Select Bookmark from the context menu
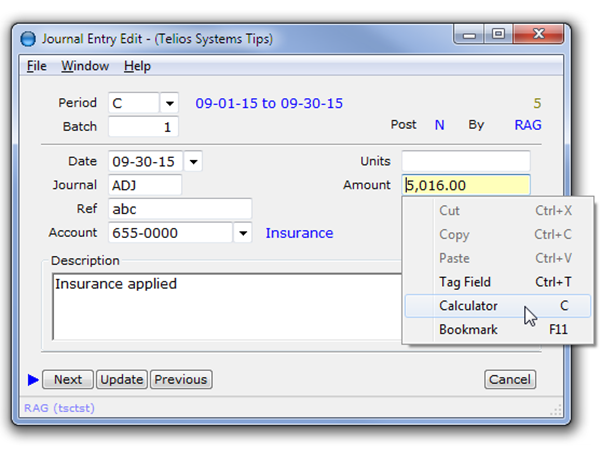This screenshot has width=615, height=454. point(468,330)
